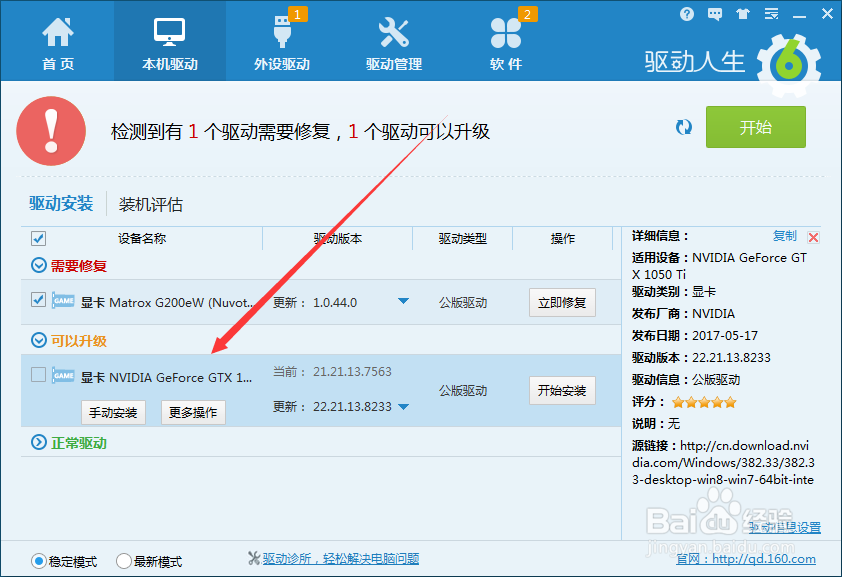Open the 驱动诊所 link
The height and width of the screenshot is (577, 842).
(x=340, y=559)
